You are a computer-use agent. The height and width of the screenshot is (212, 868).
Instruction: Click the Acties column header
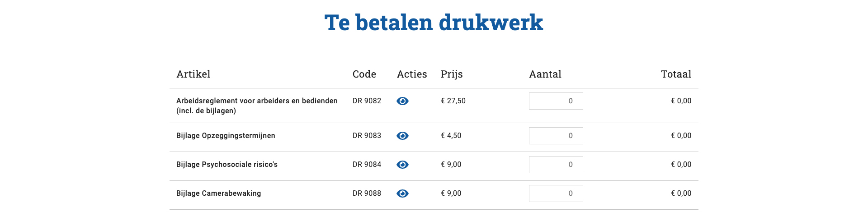(412, 74)
